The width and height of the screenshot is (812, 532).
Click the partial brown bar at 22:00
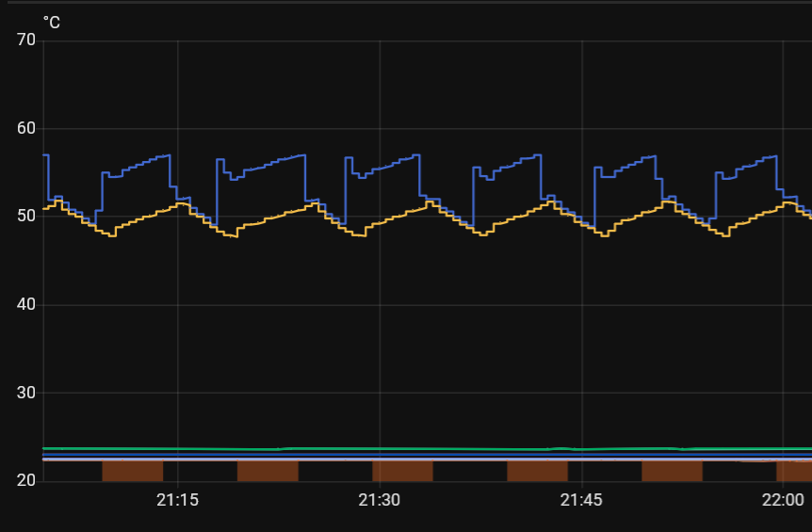coord(793,471)
